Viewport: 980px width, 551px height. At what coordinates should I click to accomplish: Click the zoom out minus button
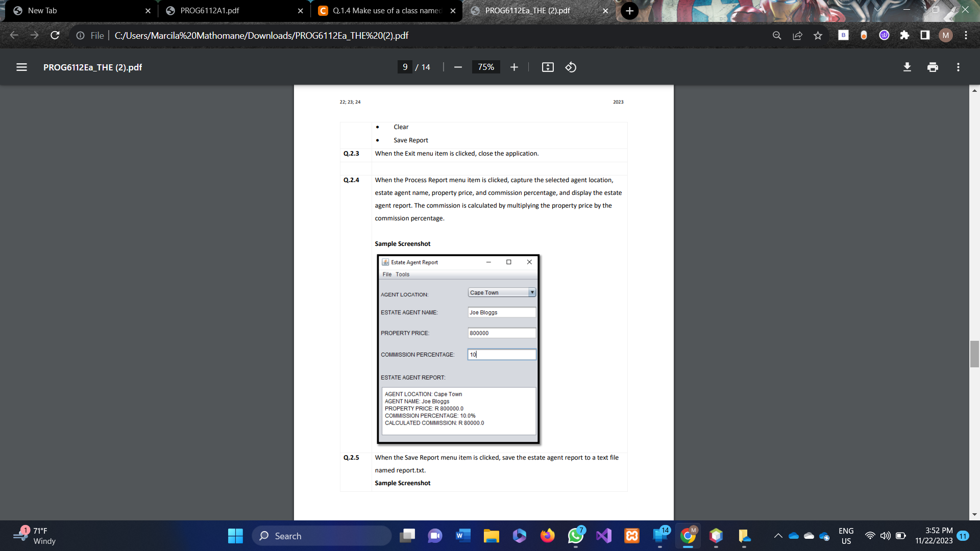click(458, 67)
